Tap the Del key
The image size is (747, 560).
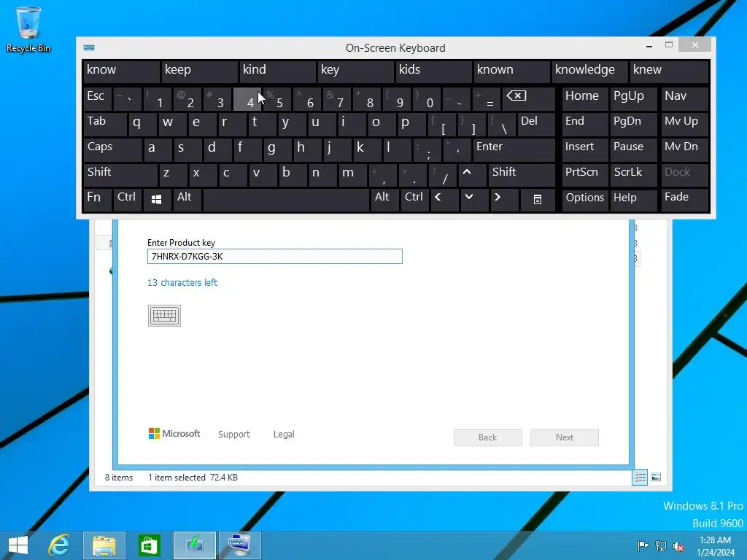536,124
